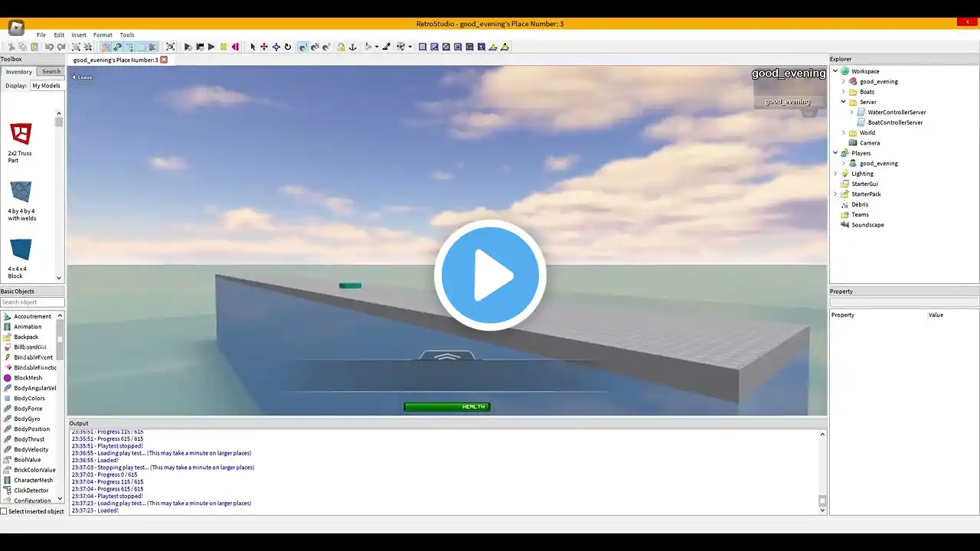Select ClickDetector in Basic Objects

coord(31,491)
